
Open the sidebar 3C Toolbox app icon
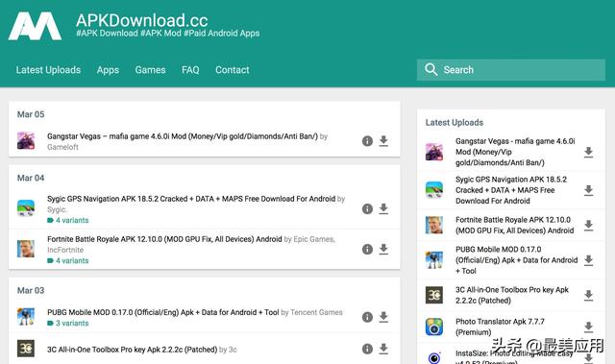click(x=434, y=295)
